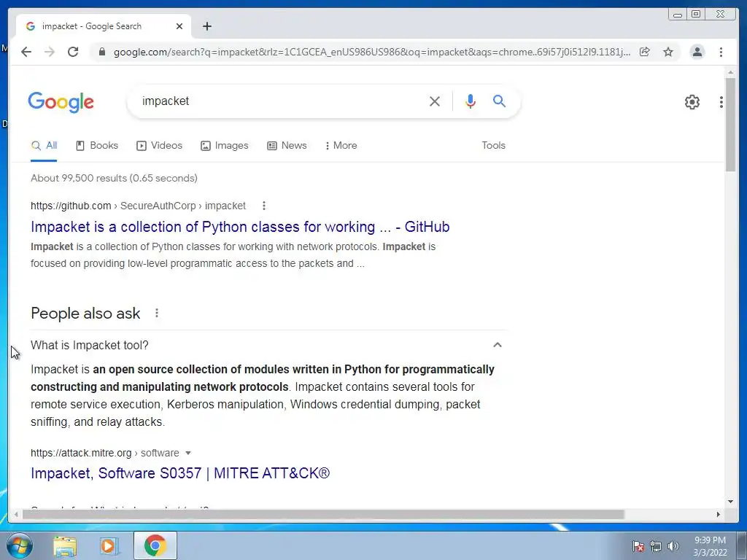The height and width of the screenshot is (560, 747).
Task: Reload the page with refresh icon
Action: pyautogui.click(x=72, y=52)
